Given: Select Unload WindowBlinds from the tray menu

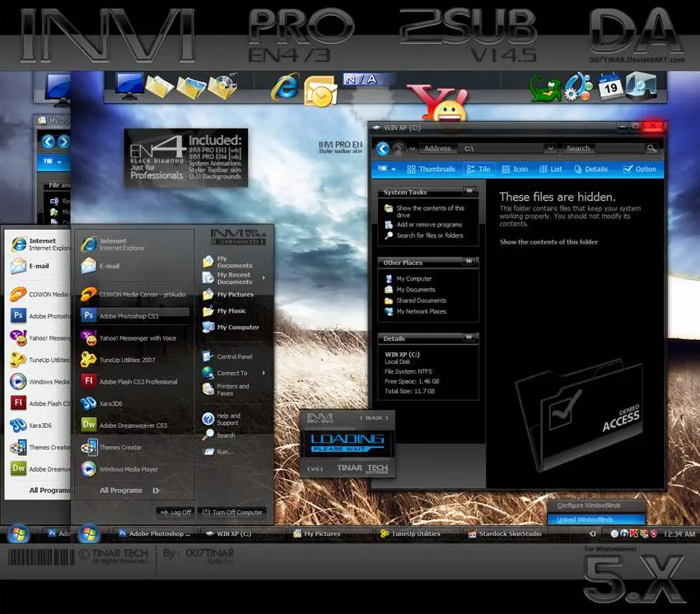Looking at the screenshot, I should click(x=596, y=519).
